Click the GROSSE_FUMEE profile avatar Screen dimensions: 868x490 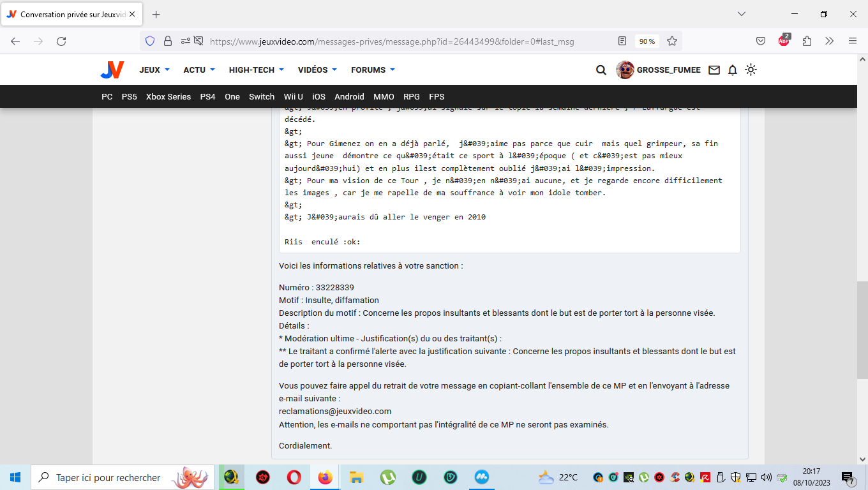tap(625, 70)
